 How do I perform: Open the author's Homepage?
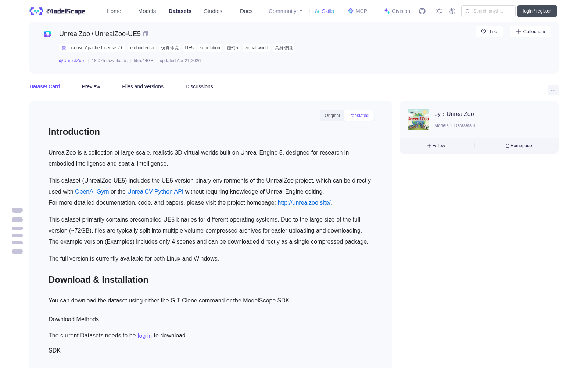(519, 146)
